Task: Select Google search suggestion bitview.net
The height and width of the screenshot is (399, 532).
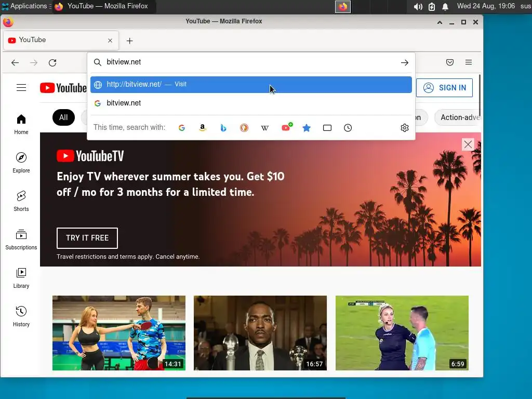Action: point(251,103)
